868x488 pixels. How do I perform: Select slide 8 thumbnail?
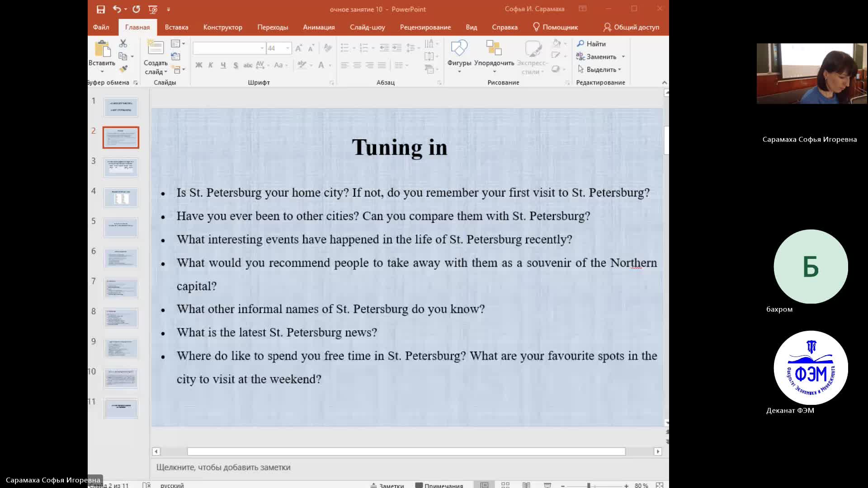pos(121,318)
